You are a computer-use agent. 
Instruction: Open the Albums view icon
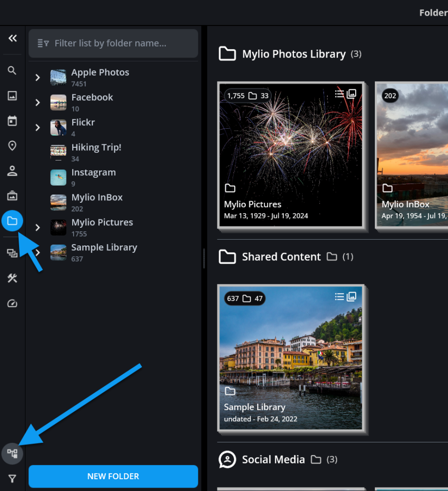(x=12, y=196)
